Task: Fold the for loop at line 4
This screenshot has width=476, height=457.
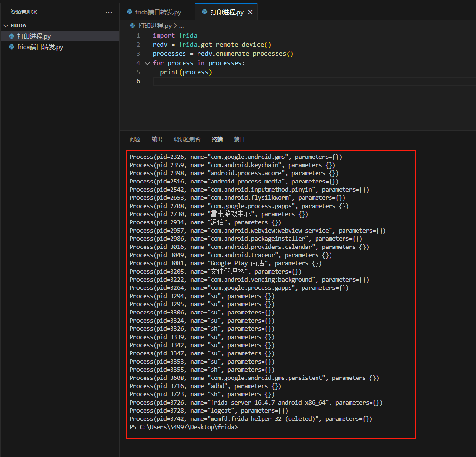Action: coord(147,63)
